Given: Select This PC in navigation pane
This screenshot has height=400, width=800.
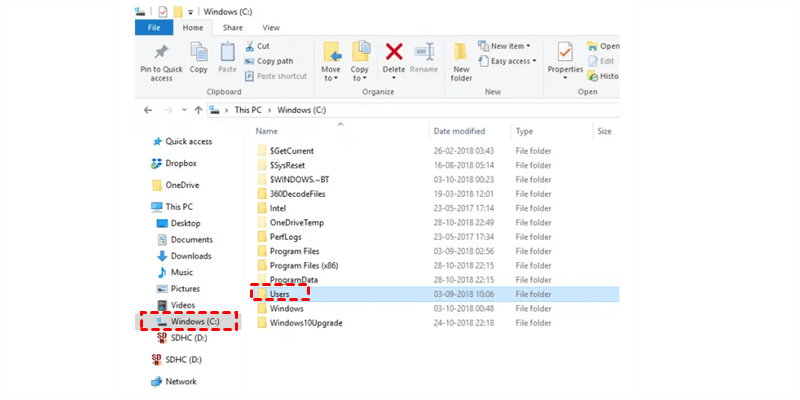Looking at the screenshot, I should pos(172,207).
